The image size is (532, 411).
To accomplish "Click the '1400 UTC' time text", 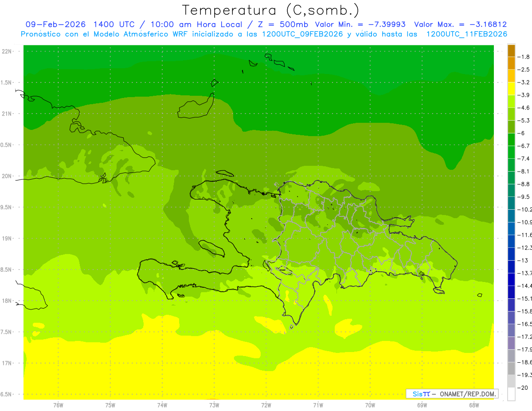I will pyautogui.click(x=114, y=24).
